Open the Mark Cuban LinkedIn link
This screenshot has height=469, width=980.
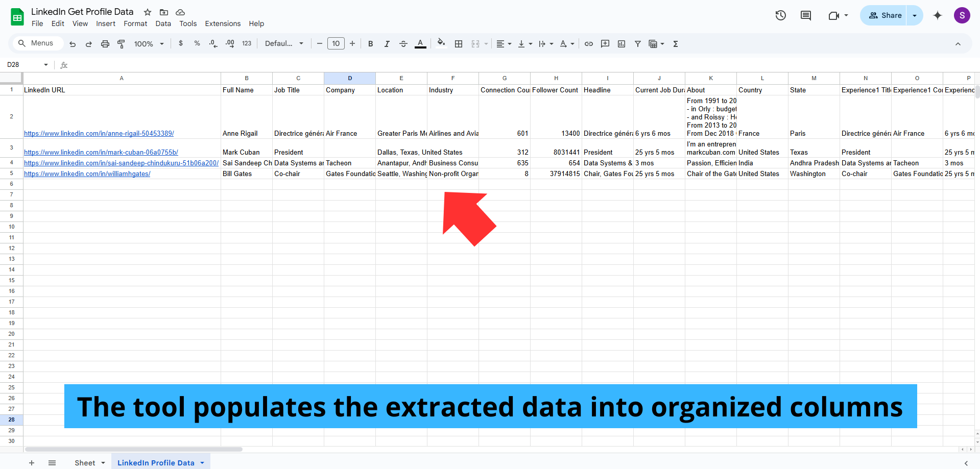(x=101, y=153)
